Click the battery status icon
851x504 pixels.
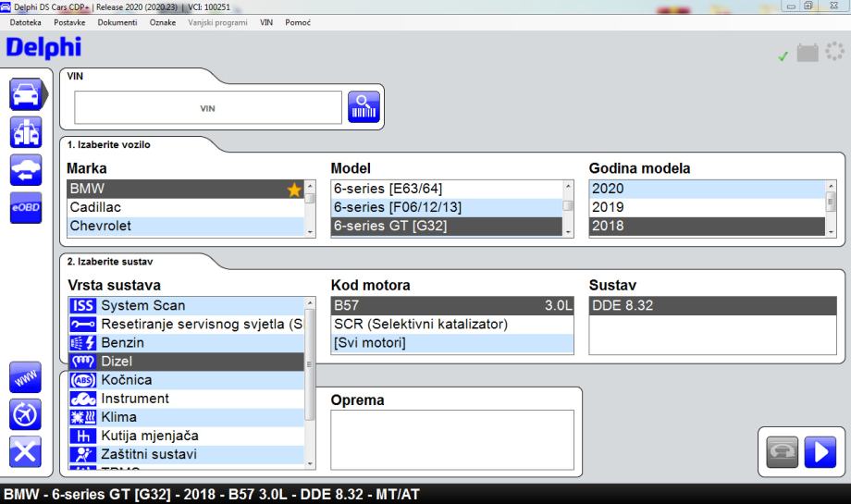pos(808,53)
